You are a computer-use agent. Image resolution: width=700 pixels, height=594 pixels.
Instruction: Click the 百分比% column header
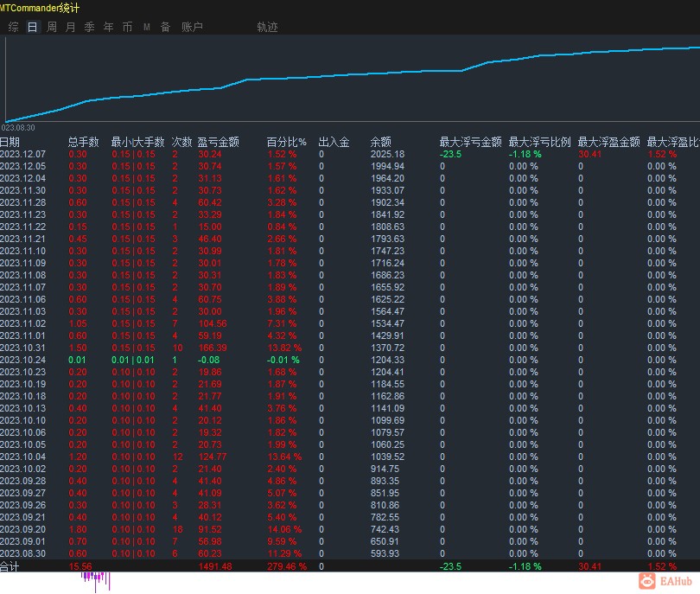pos(287,142)
